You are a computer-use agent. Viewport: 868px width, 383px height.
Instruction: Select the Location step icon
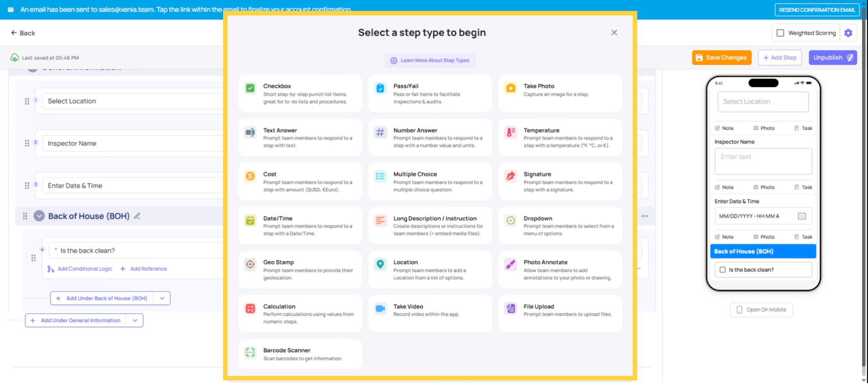(x=380, y=264)
